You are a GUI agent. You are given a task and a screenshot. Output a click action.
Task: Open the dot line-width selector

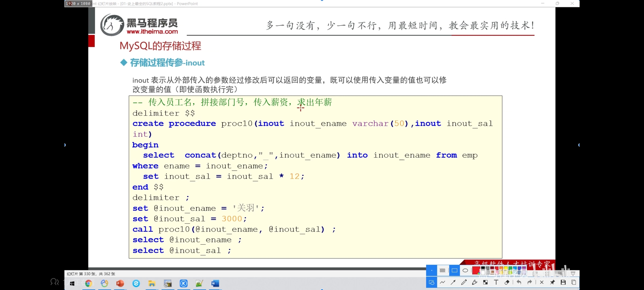[431, 270]
